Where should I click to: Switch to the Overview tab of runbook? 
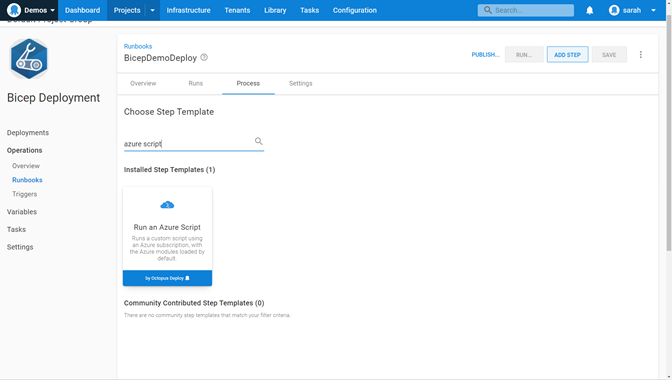pyautogui.click(x=143, y=84)
